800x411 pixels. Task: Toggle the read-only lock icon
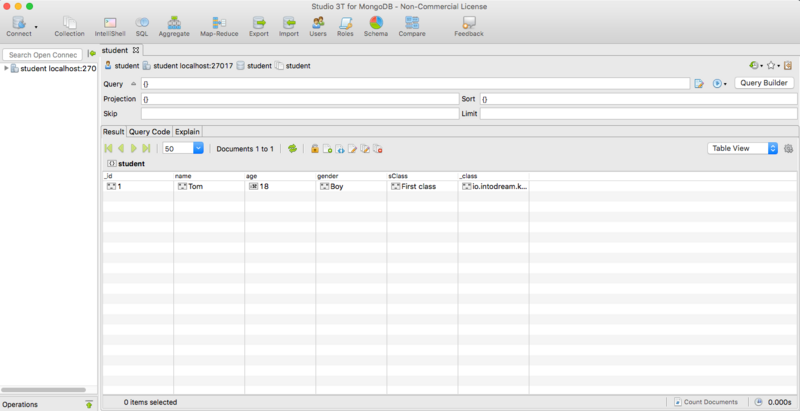(x=315, y=148)
